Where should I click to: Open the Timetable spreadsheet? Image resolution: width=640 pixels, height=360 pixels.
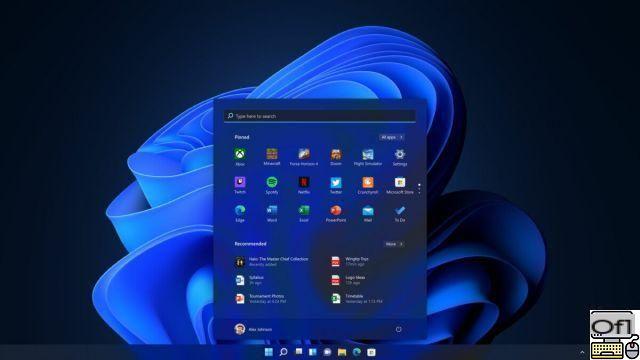tap(356, 298)
